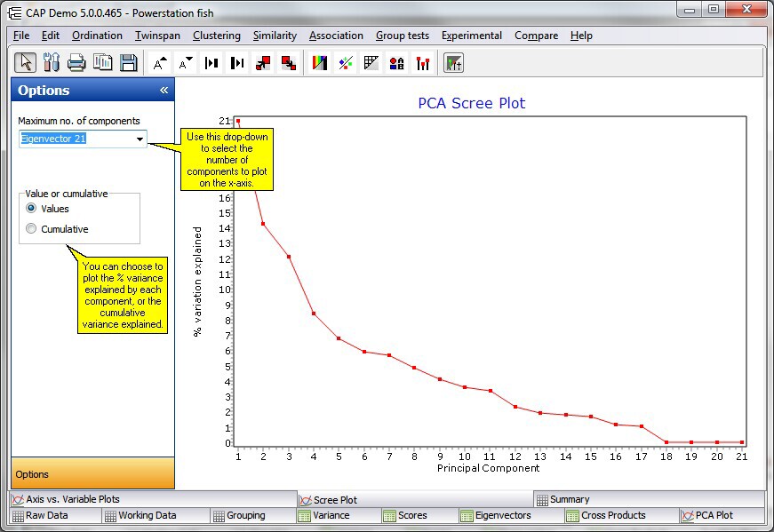Click the shrink point markers icon
774x532 pixels.
point(289,63)
